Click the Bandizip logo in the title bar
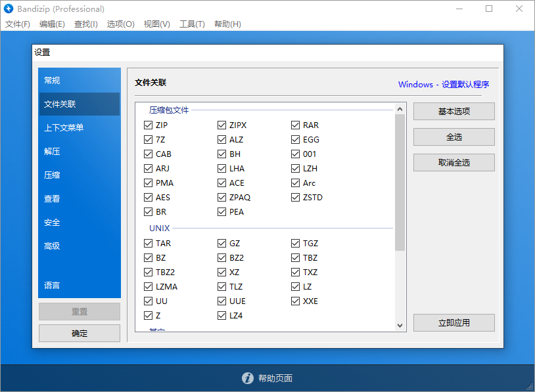 pos(9,9)
